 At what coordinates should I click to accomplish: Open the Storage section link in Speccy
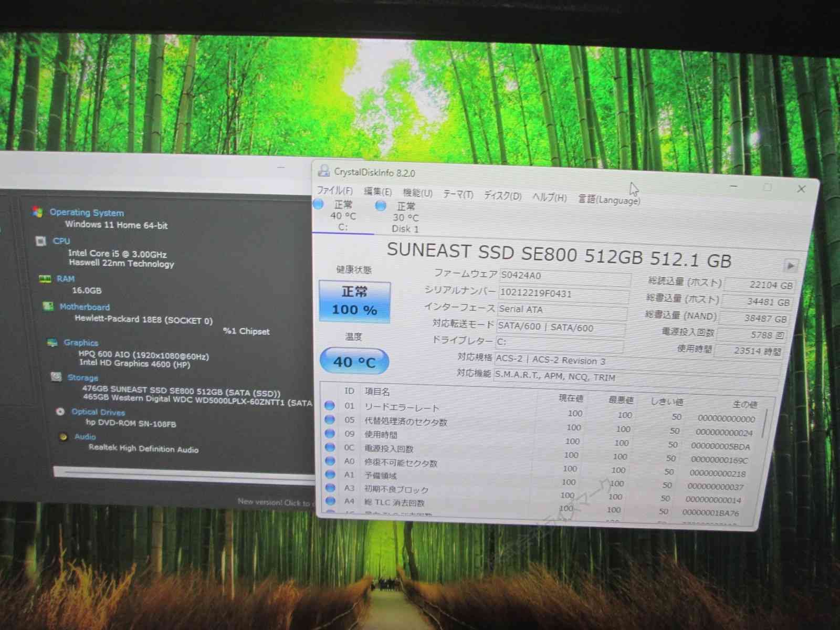point(82,377)
